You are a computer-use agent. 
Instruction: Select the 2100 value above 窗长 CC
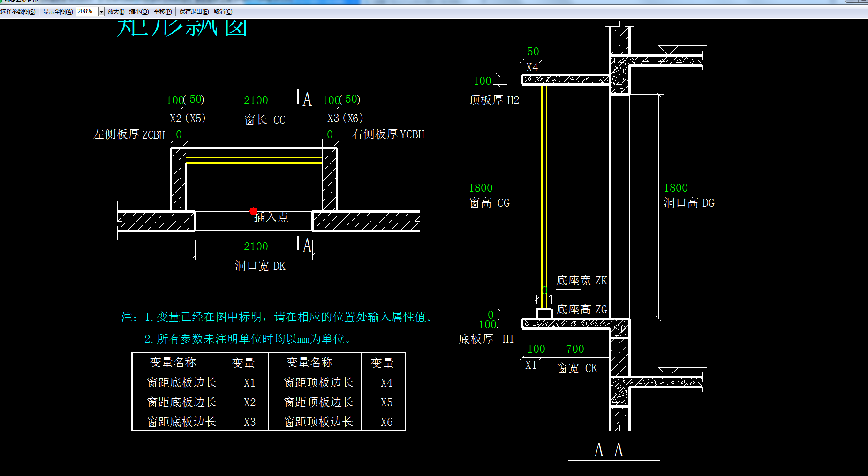(x=256, y=100)
